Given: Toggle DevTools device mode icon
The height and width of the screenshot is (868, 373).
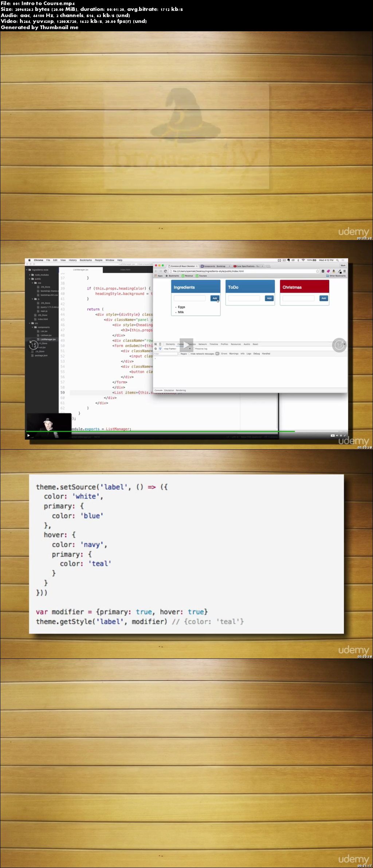Looking at the screenshot, I should coord(160,344).
